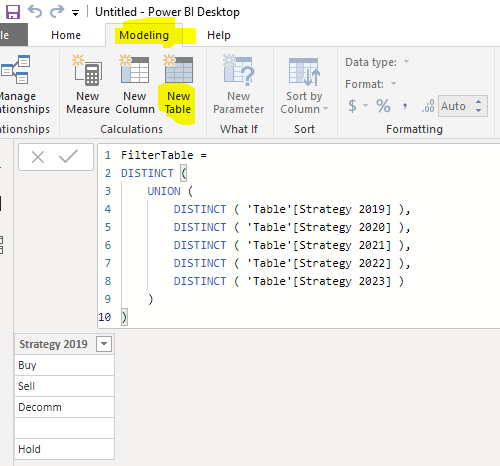Create a New Table calculation

coord(178,84)
